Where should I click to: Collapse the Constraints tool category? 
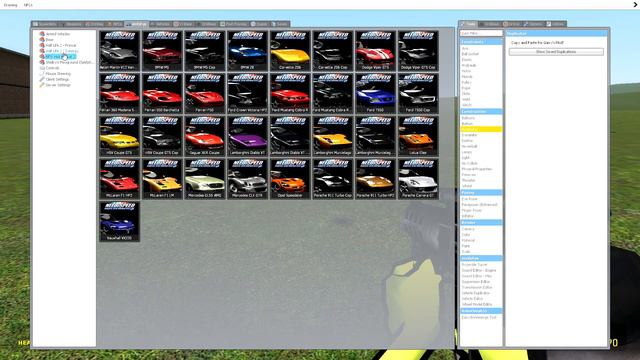[x=481, y=42]
